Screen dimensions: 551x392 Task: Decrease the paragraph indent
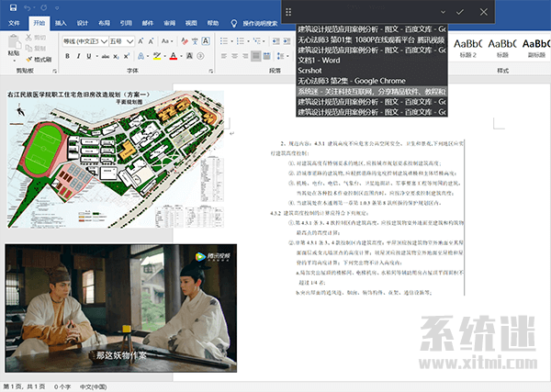point(276,41)
